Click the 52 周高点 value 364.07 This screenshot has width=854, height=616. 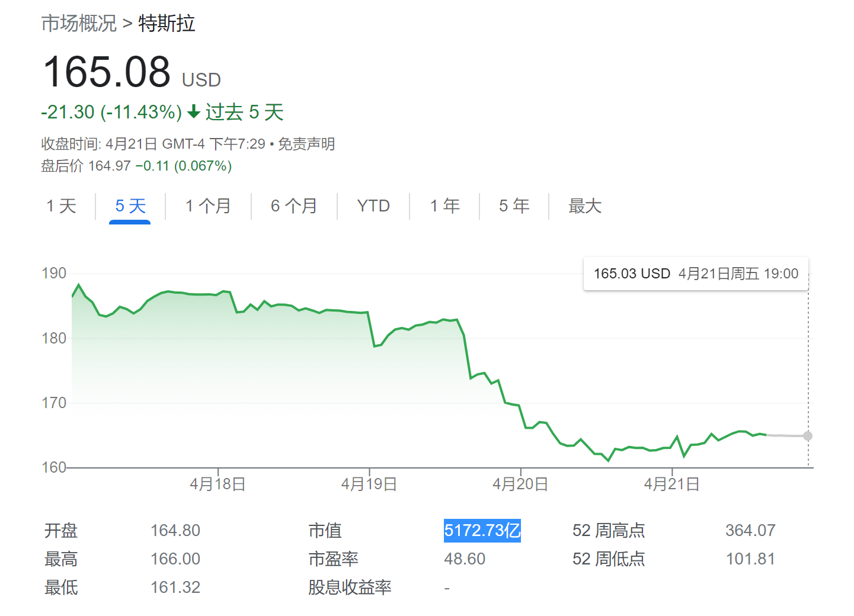[750, 530]
